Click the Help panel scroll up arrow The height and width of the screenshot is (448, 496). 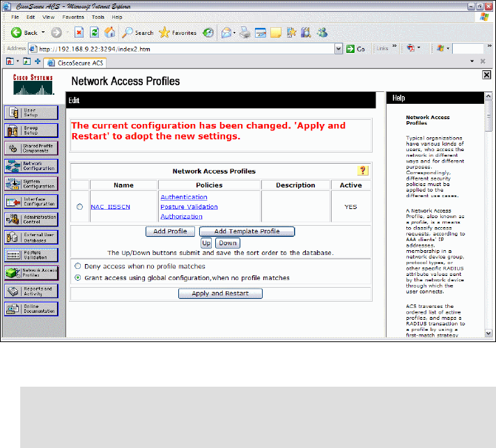488,96
